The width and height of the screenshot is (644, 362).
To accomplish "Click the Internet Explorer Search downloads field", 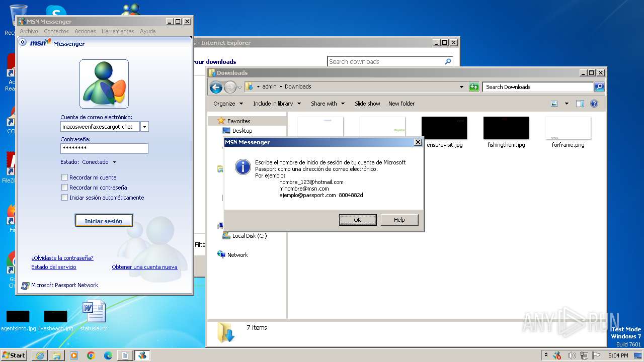I will point(385,61).
